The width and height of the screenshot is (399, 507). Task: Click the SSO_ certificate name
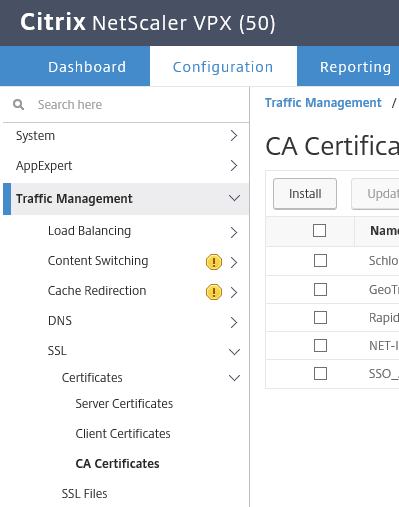384,374
